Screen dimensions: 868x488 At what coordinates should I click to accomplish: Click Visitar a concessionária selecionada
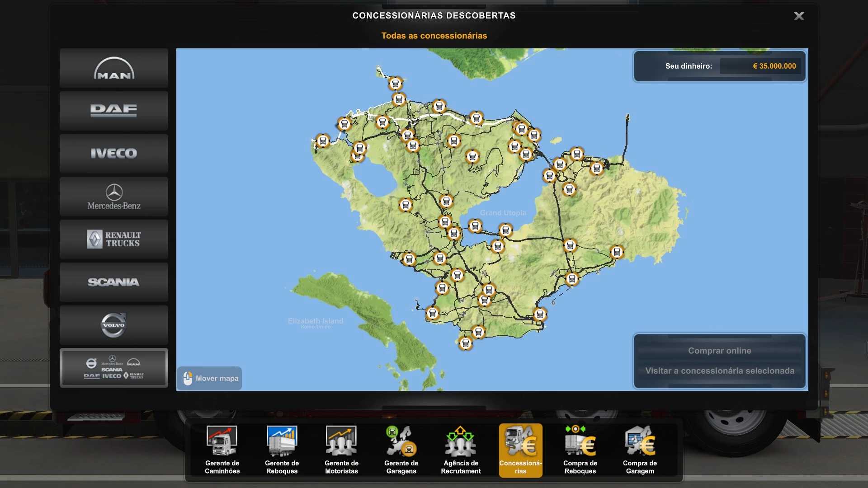[719, 371]
